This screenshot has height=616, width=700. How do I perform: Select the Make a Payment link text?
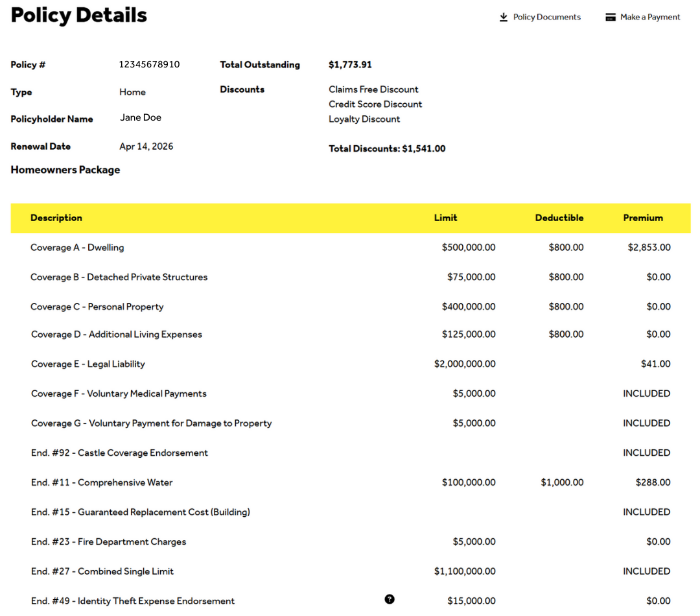(649, 18)
